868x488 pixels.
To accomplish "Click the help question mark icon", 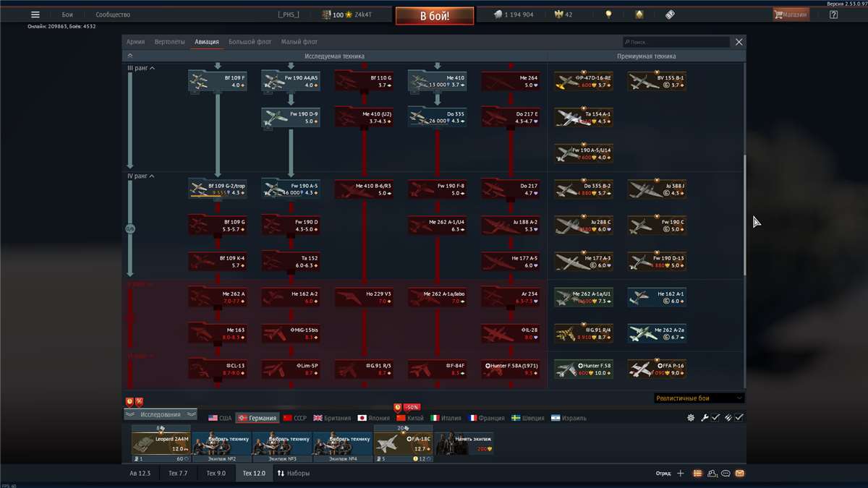I will pyautogui.click(x=833, y=14).
